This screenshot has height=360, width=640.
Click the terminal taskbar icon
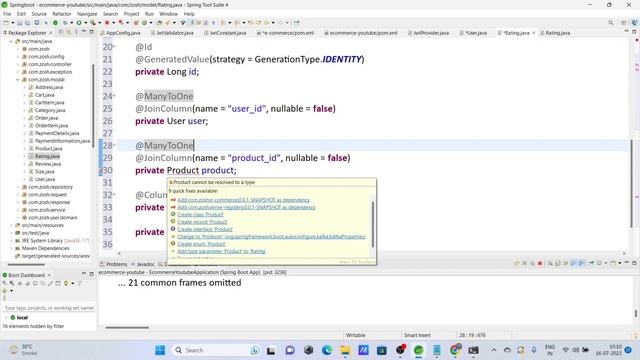473,350
